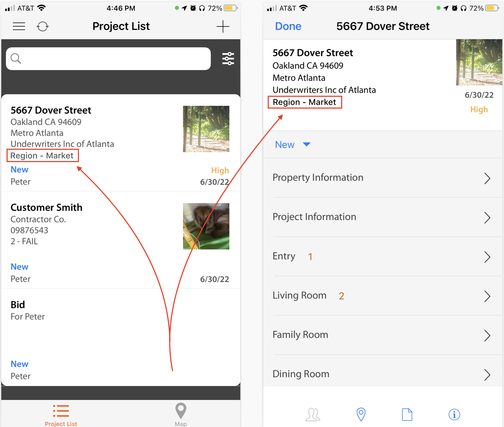Tap the refresh/sync icon

coord(42,26)
